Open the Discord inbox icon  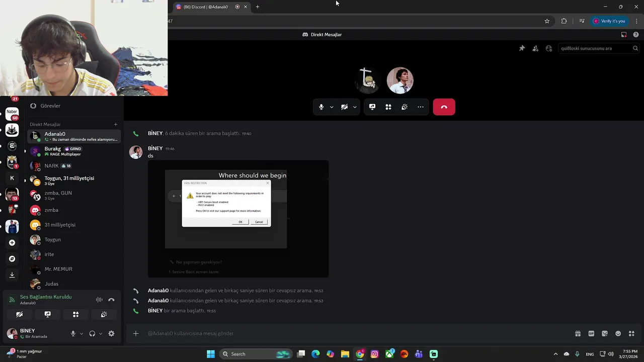point(624,35)
